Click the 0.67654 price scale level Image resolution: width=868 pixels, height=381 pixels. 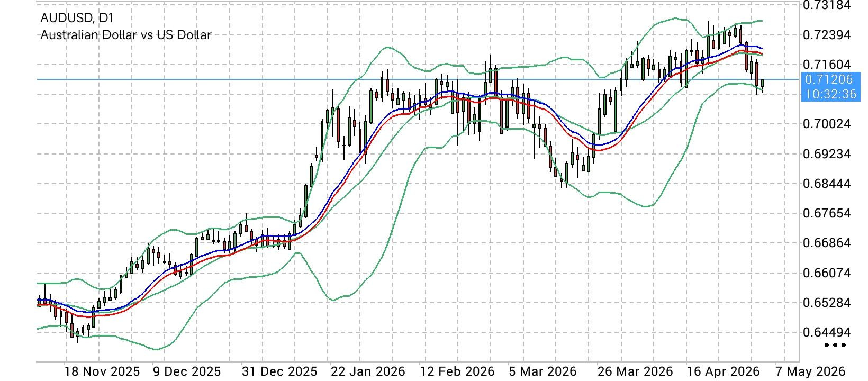[827, 213]
